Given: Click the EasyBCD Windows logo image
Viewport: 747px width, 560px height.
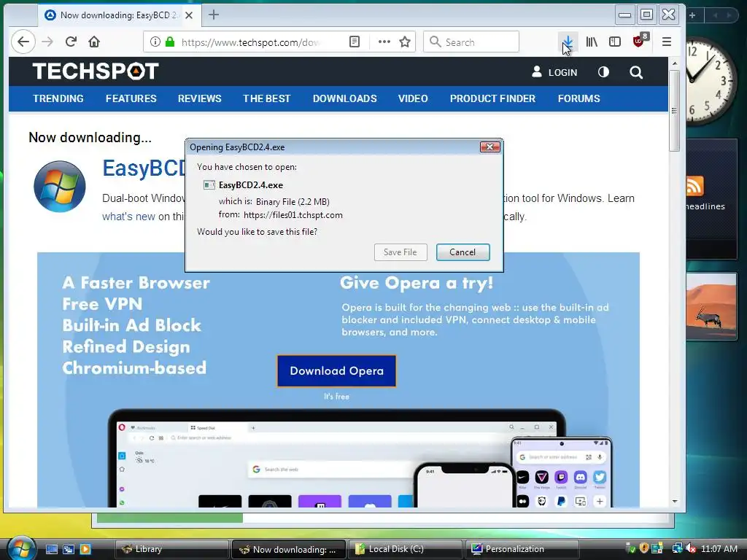Looking at the screenshot, I should coord(60,186).
